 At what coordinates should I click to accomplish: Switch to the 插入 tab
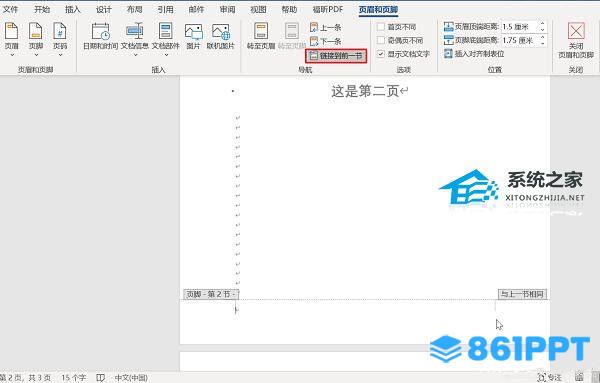[73, 10]
